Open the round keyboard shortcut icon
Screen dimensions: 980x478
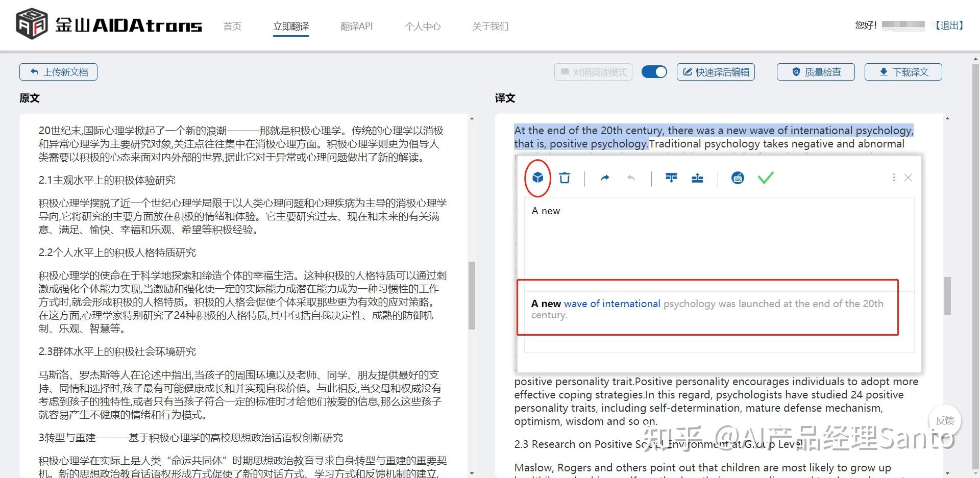coord(738,178)
